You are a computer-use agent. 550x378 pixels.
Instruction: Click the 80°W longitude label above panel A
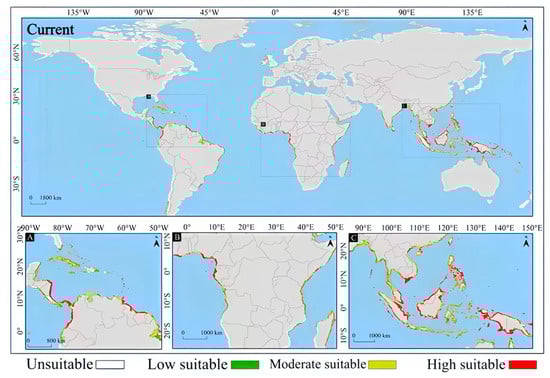coord(63,228)
